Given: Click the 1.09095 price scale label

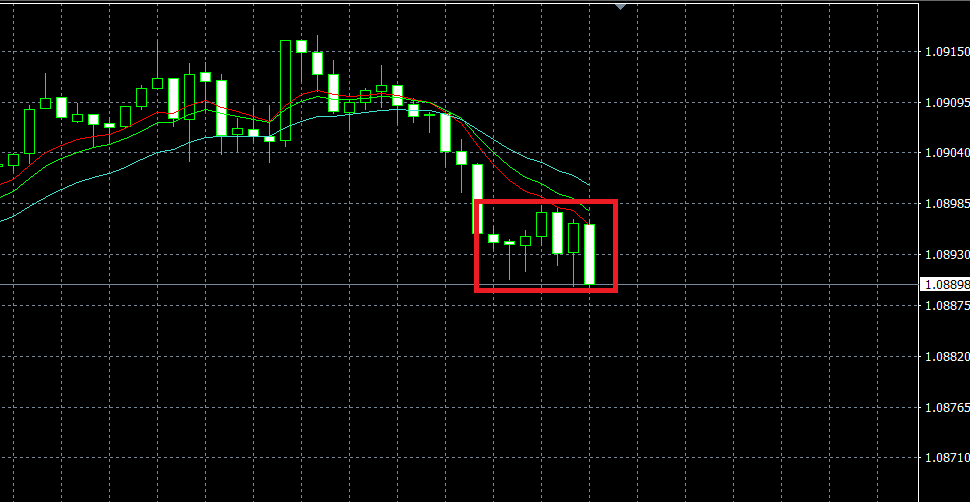Looking at the screenshot, I should coord(946,102).
